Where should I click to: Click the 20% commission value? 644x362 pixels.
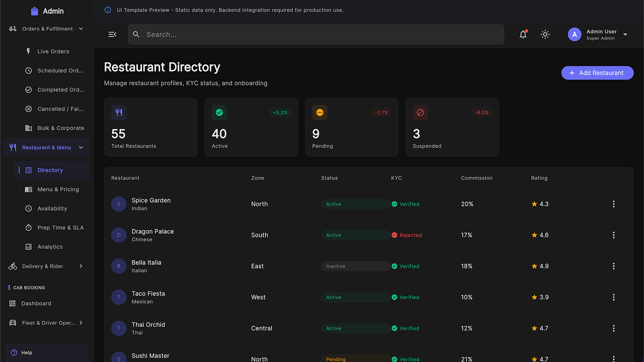click(467, 204)
